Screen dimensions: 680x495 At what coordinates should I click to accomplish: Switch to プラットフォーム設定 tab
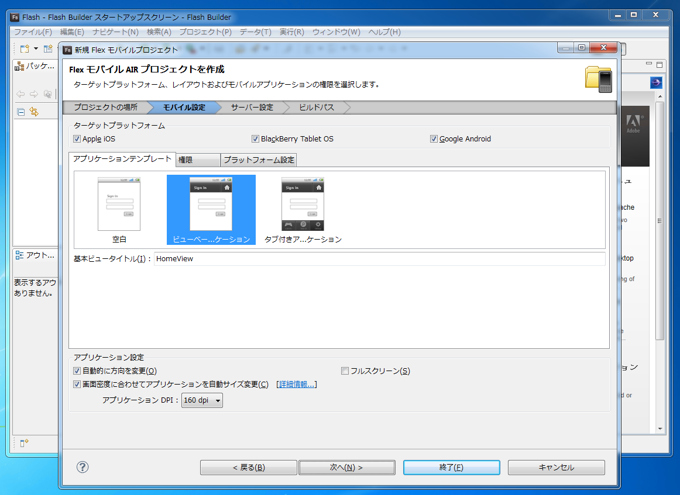(259, 160)
